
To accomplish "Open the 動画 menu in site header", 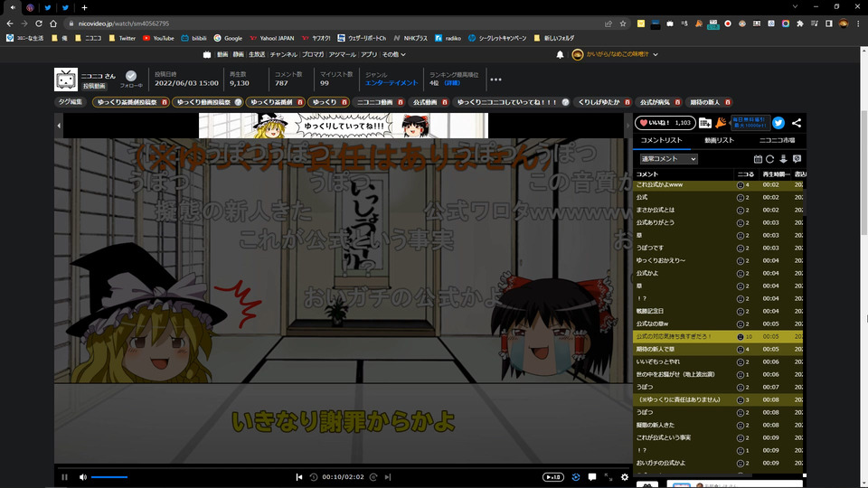I will tap(222, 54).
